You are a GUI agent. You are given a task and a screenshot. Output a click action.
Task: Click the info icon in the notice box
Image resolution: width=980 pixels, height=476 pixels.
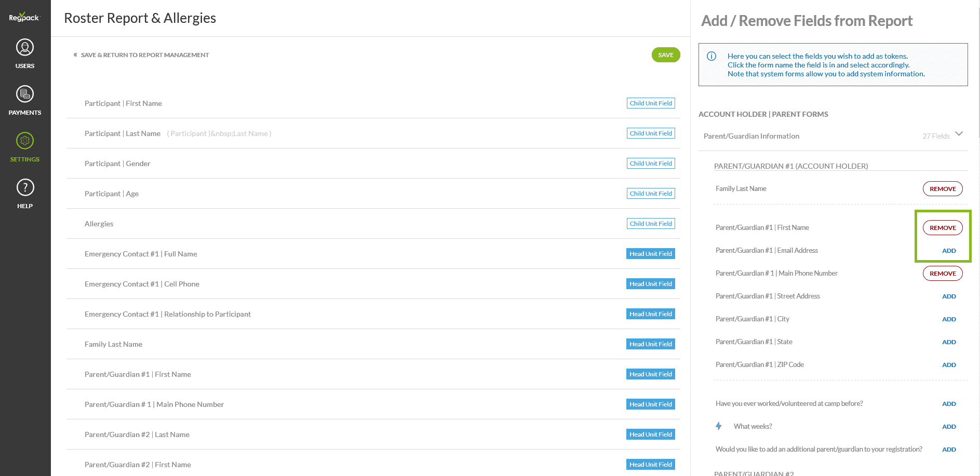pos(711,56)
